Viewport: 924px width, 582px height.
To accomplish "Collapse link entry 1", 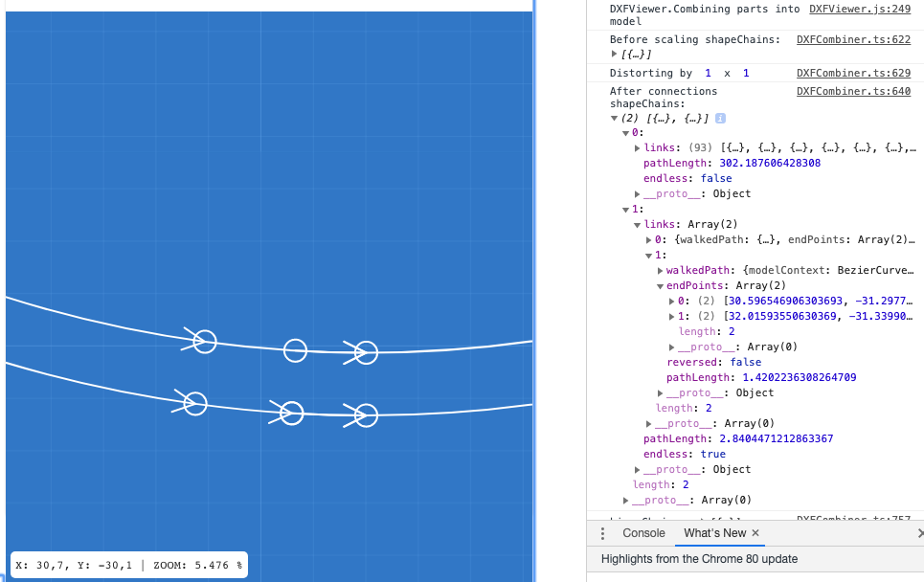I will [x=649, y=256].
